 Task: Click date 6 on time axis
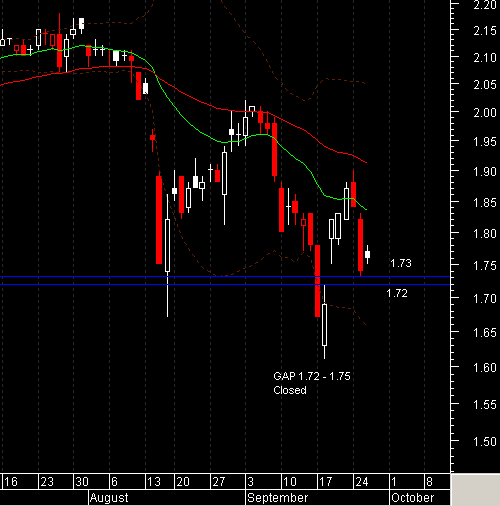click(x=114, y=482)
